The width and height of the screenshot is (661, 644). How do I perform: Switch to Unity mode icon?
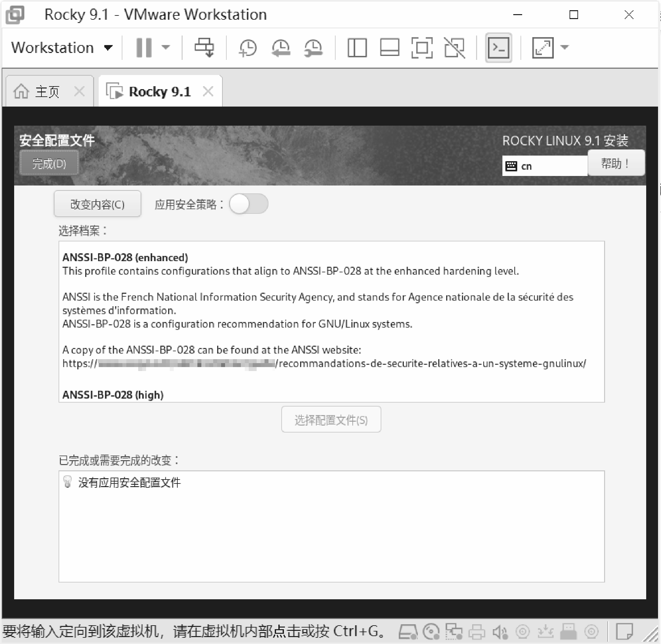(454, 48)
